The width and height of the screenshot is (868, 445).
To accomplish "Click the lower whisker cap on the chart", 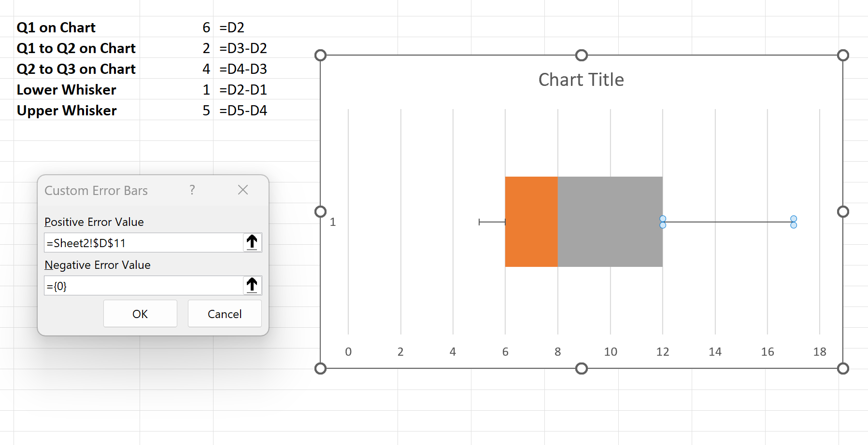I will 480,222.
